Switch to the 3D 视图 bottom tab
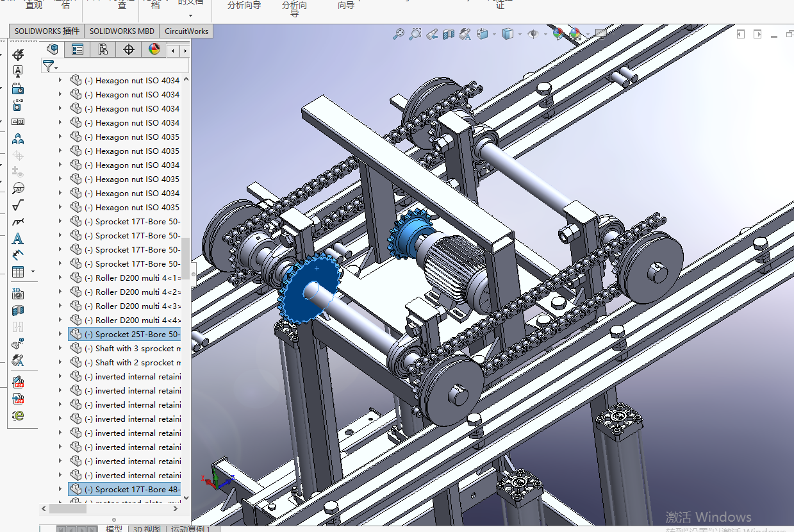The height and width of the screenshot is (532, 794). click(x=146, y=529)
